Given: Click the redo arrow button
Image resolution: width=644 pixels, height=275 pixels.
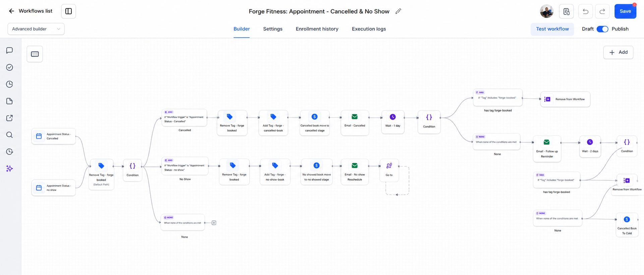Looking at the screenshot, I should pos(602,11).
